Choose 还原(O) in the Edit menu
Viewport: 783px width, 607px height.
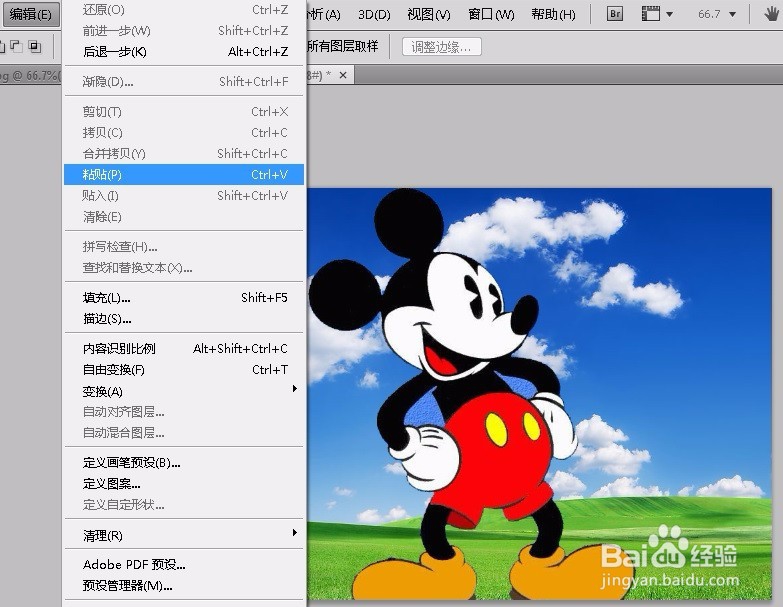click(x=184, y=9)
